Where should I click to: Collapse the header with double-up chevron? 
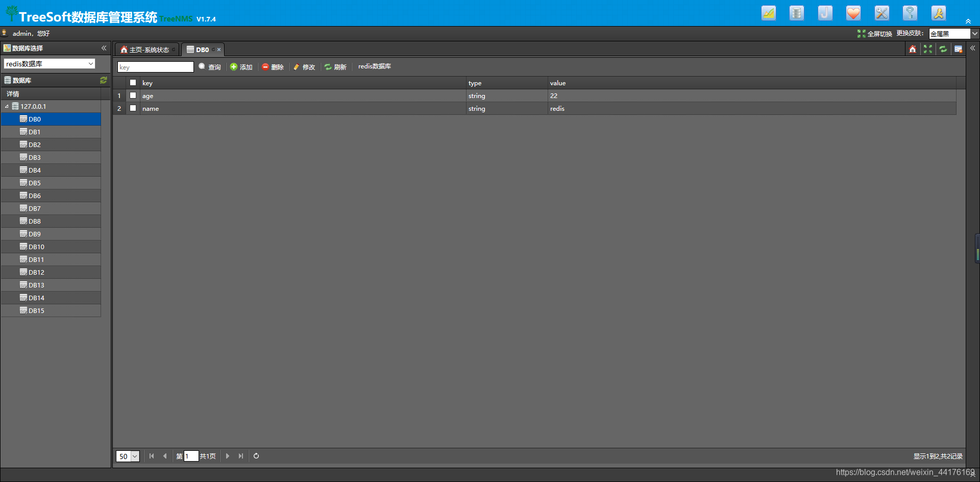(x=968, y=21)
